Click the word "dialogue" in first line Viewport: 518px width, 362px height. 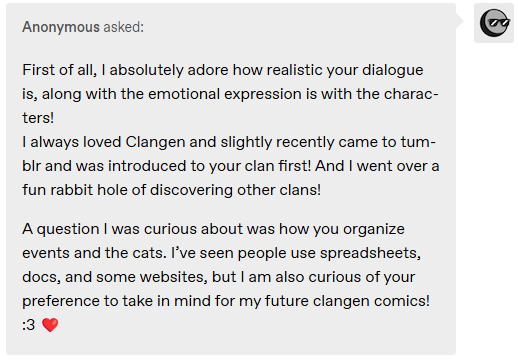(x=393, y=70)
